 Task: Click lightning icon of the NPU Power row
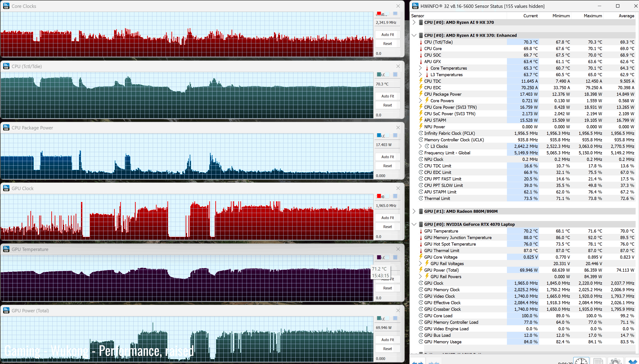pyautogui.click(x=421, y=127)
